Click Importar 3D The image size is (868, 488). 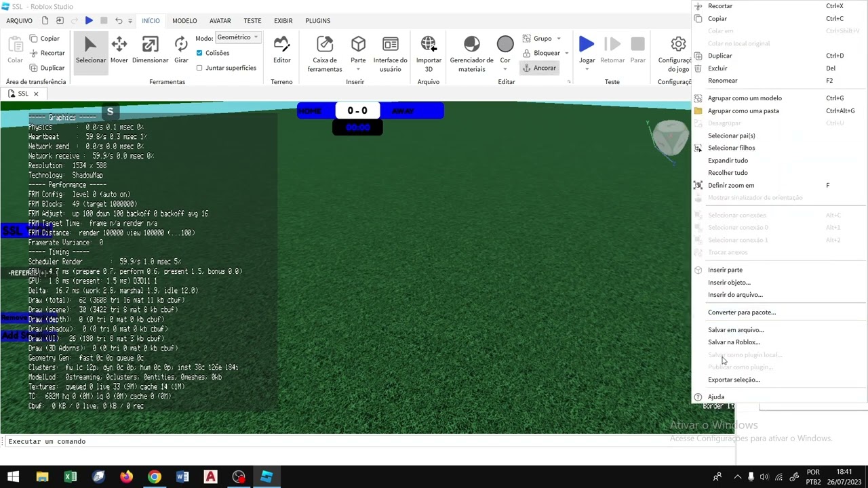point(429,54)
